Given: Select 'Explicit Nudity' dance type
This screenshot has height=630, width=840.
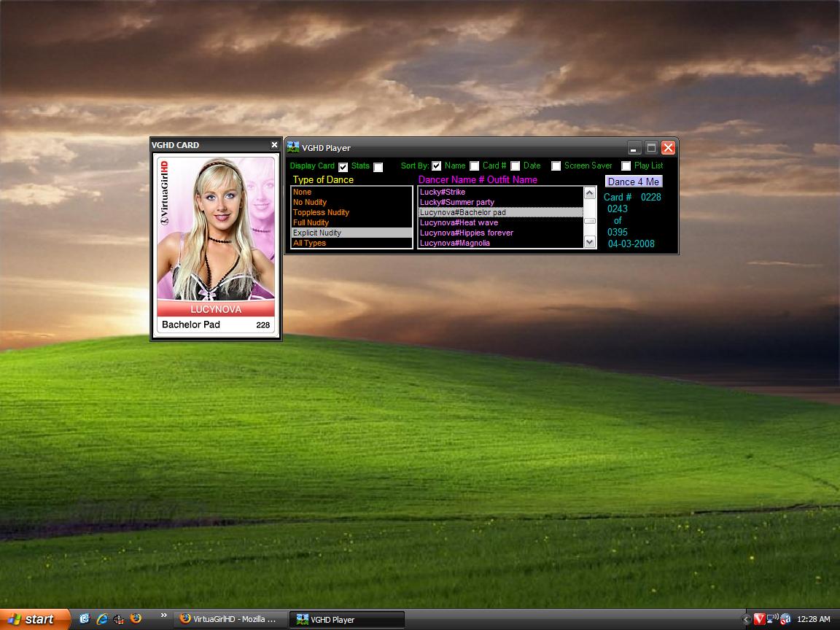Looking at the screenshot, I should [x=351, y=233].
